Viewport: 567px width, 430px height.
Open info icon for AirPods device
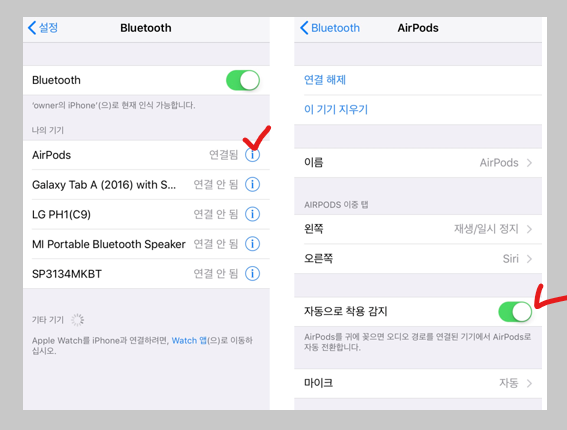tap(252, 155)
